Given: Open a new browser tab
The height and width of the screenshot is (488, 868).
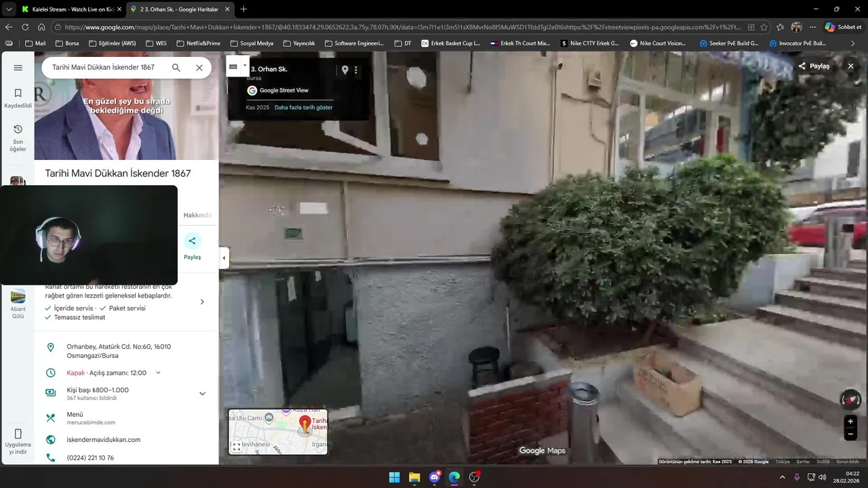Looking at the screenshot, I should click(243, 9).
